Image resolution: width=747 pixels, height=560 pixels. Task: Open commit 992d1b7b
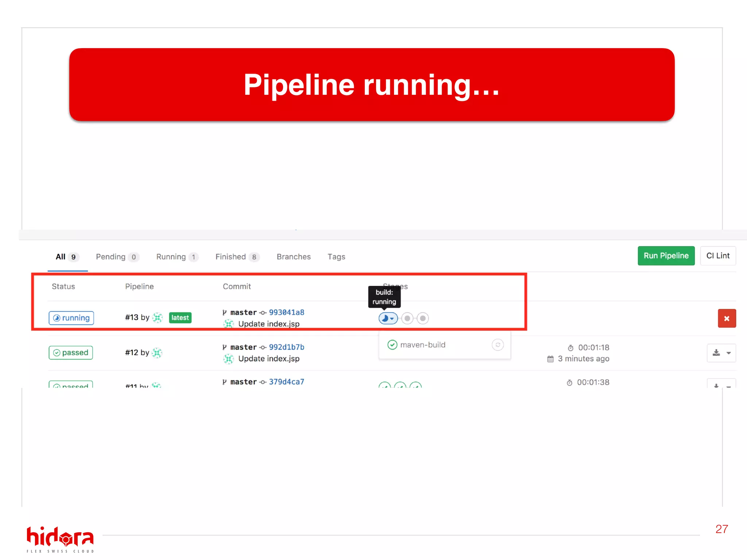(x=287, y=347)
